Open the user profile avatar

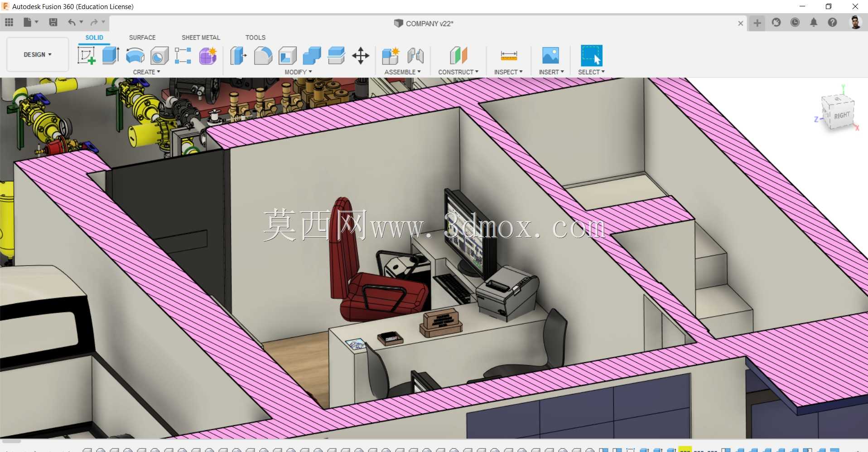[855, 22]
